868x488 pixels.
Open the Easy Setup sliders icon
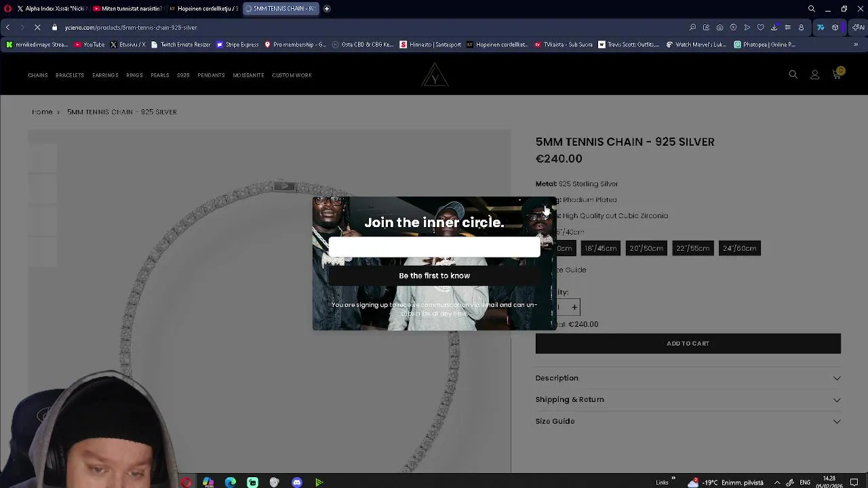(x=787, y=27)
